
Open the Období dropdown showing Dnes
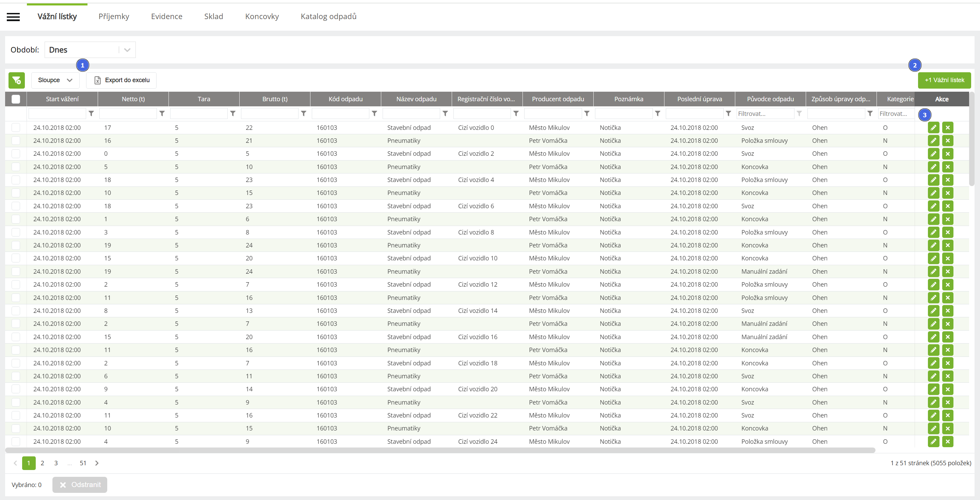[x=90, y=50]
